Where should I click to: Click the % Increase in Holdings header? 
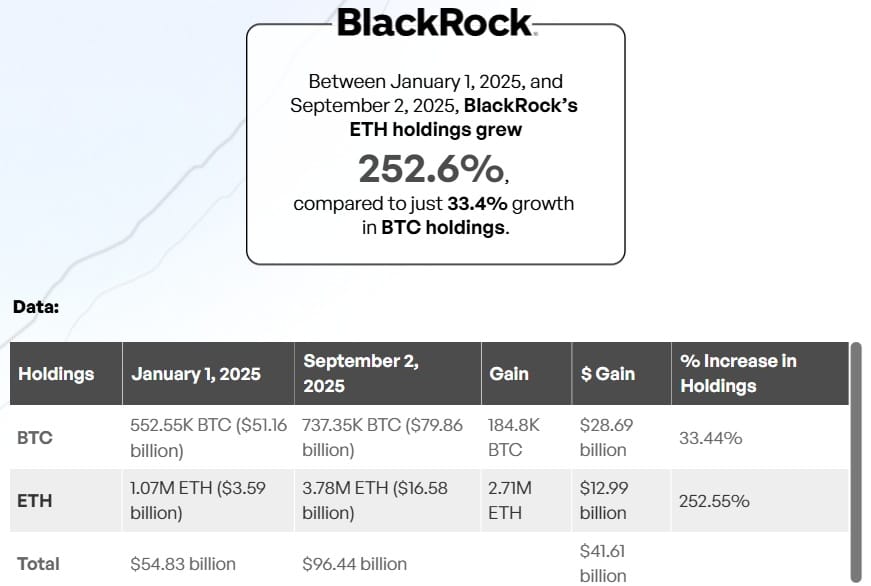(x=738, y=373)
